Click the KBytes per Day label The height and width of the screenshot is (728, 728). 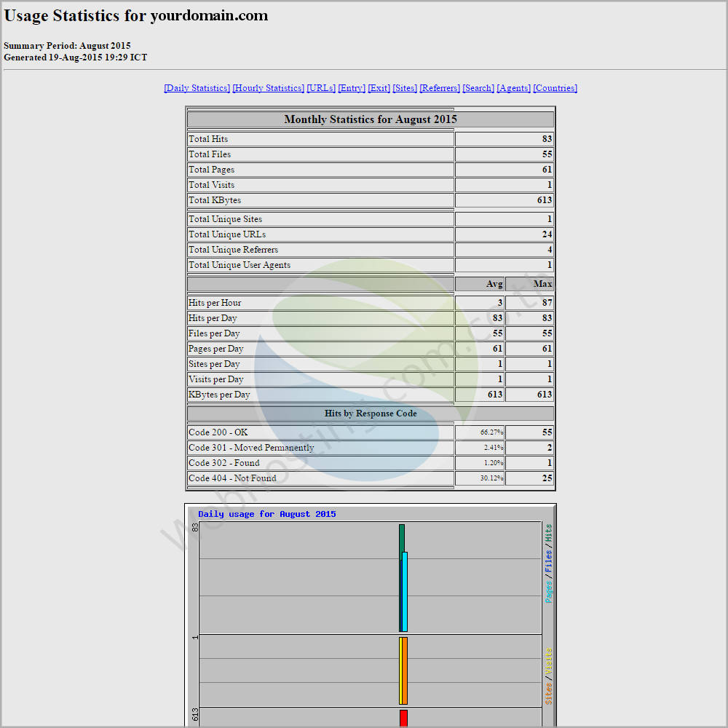click(219, 395)
